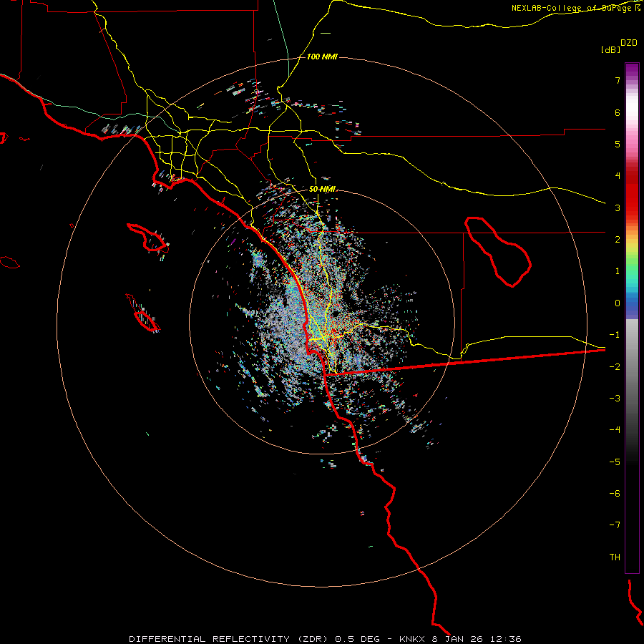Click the 3 value on the scale
This screenshot has width=644, height=644.
(x=618, y=208)
